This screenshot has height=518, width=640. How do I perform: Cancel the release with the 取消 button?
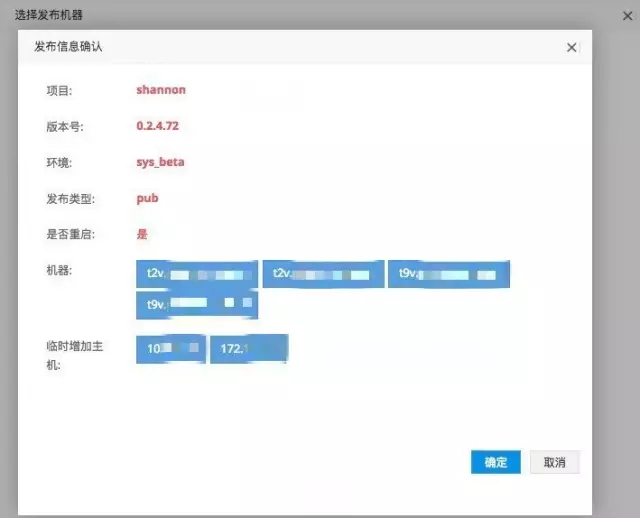(x=555, y=462)
